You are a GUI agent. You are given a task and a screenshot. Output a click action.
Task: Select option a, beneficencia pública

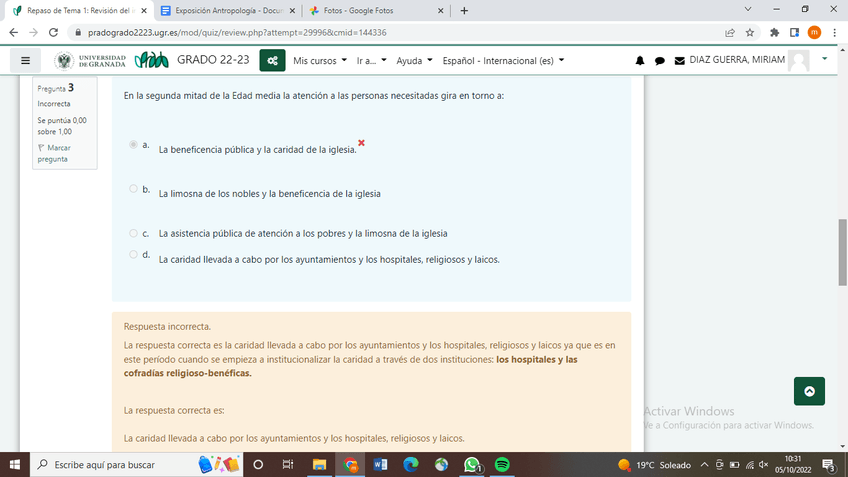133,144
